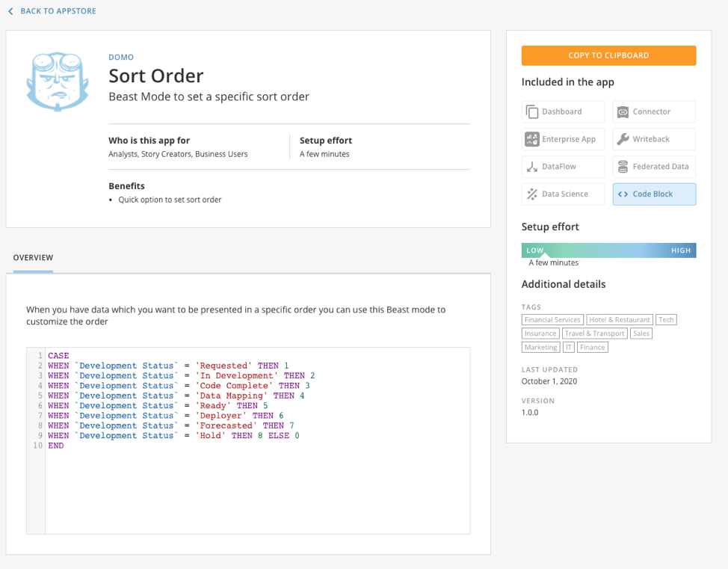Switch to the Overview tab
728x569 pixels.
tap(32, 256)
